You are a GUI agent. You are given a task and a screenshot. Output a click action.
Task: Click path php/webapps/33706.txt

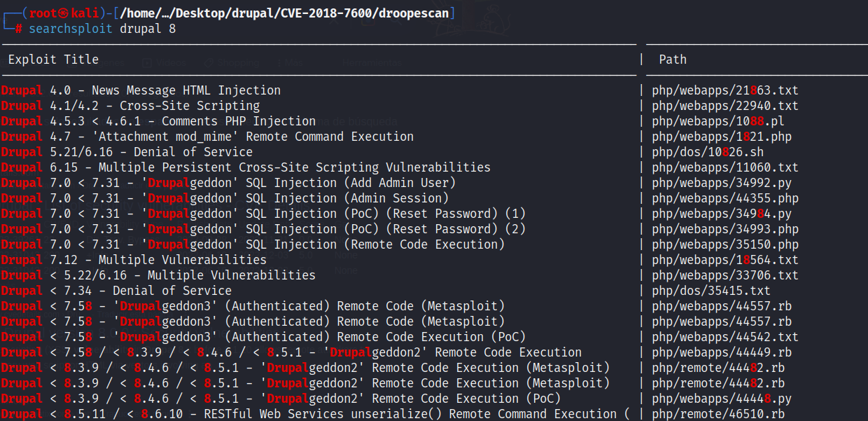click(x=725, y=275)
